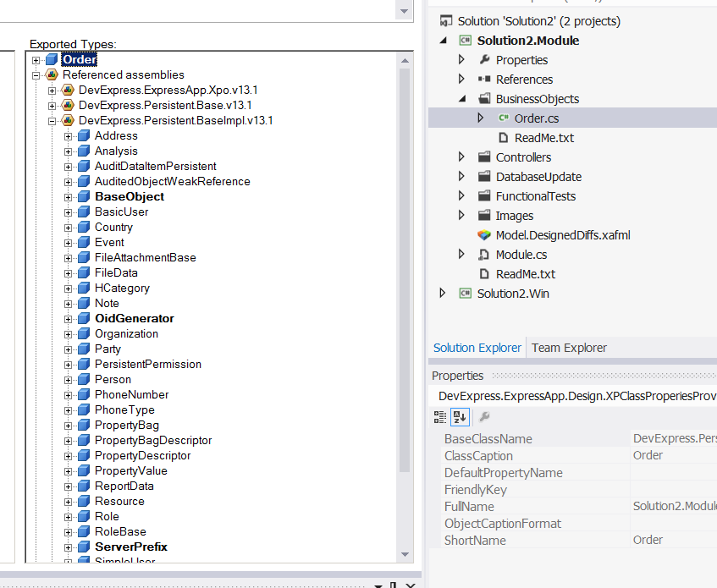The height and width of the screenshot is (588, 717).
Task: Click the Alphabetical sort icon in Properties
Action: [458, 416]
